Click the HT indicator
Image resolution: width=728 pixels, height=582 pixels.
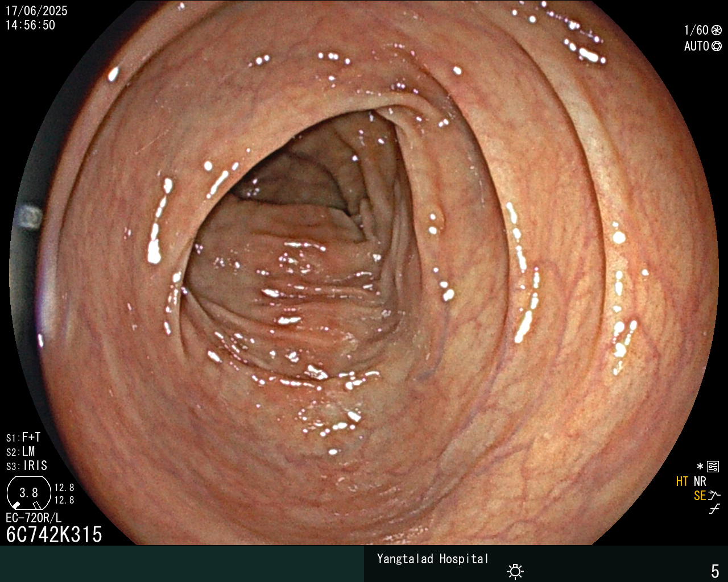click(682, 481)
